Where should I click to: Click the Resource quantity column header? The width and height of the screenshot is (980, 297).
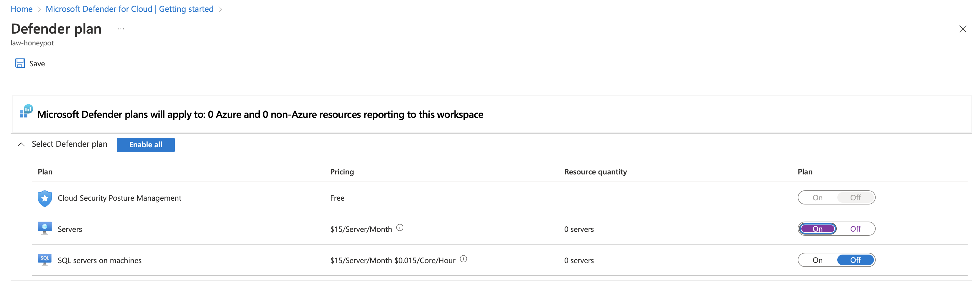coord(595,172)
